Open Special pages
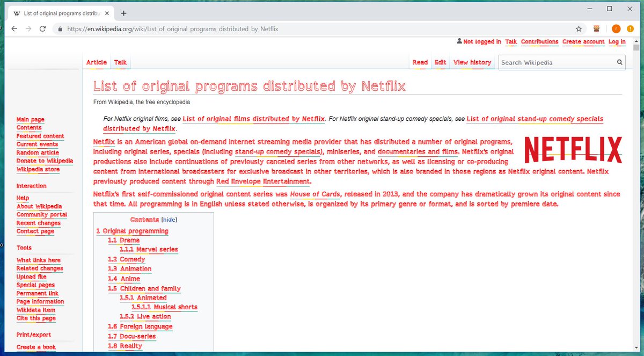This screenshot has height=356, width=644. point(35,285)
